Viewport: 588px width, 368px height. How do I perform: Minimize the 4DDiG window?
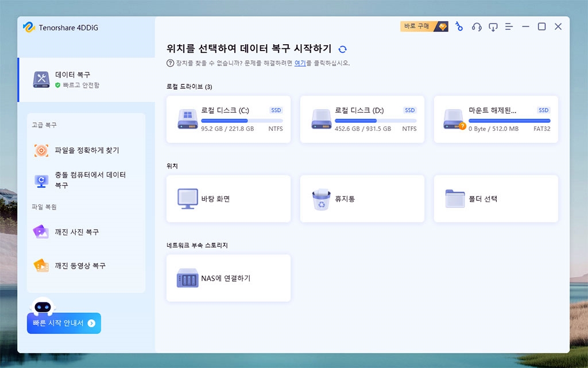point(525,26)
